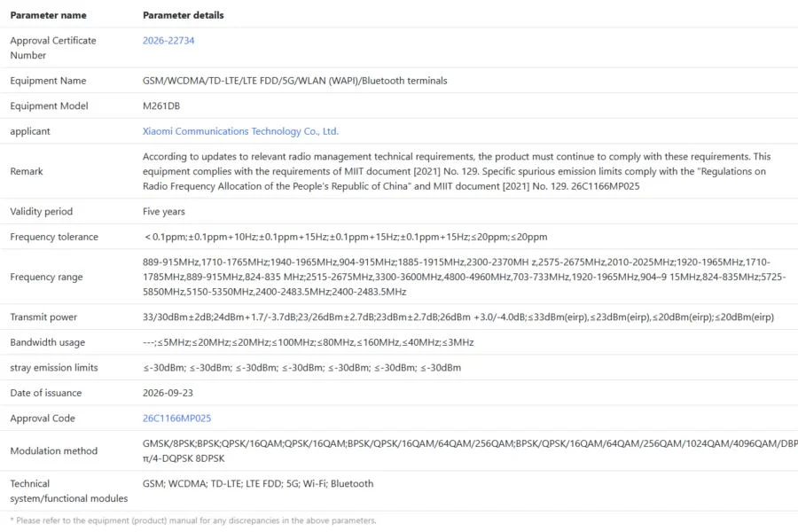
Task: Click the 'Frequency tolerance' label
Action: pos(54,238)
